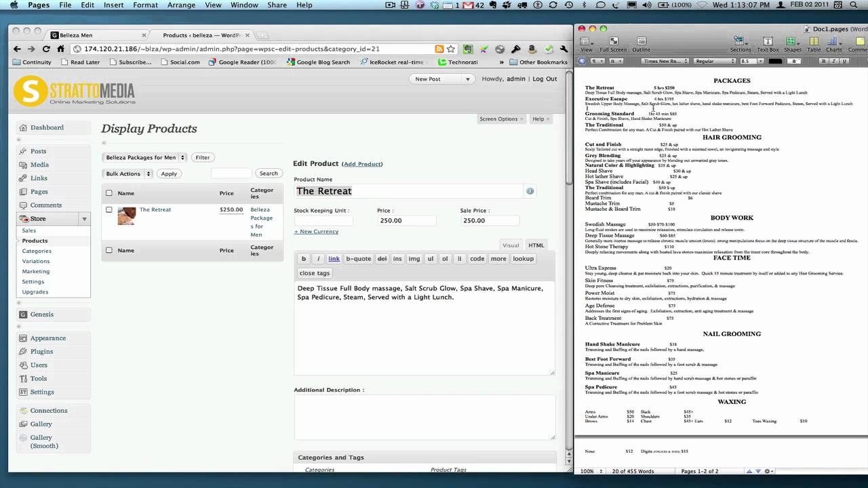Switch to the Visual editor tab
This screenshot has width=868, height=488.
pyautogui.click(x=511, y=245)
